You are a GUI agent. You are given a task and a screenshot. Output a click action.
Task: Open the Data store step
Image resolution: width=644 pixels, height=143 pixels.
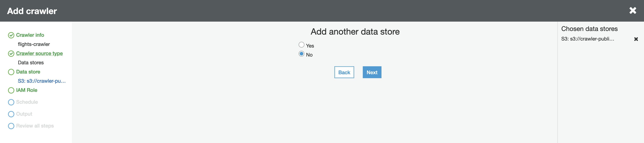28,72
